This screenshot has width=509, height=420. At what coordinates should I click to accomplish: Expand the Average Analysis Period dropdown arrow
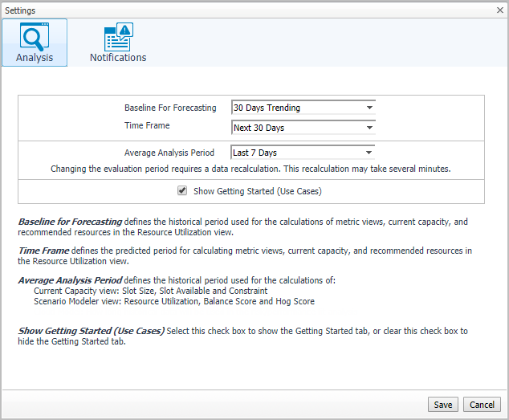coord(369,153)
